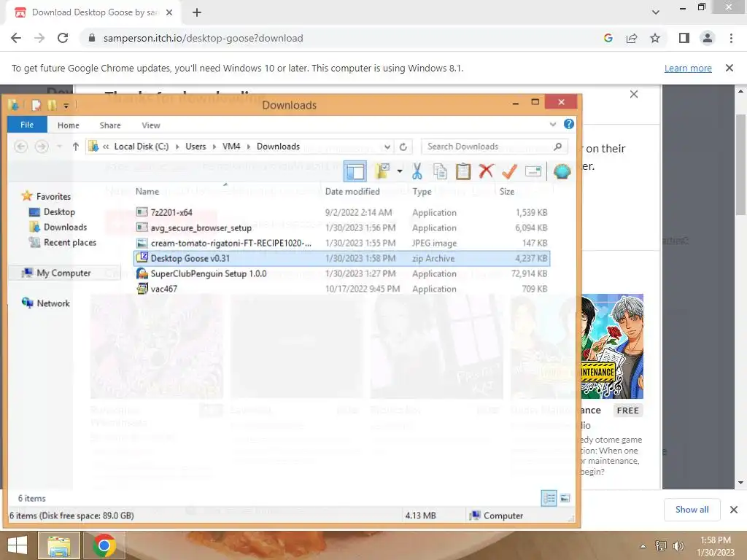
Task: Click Explorer Forward navigation arrow
Action: (42, 147)
